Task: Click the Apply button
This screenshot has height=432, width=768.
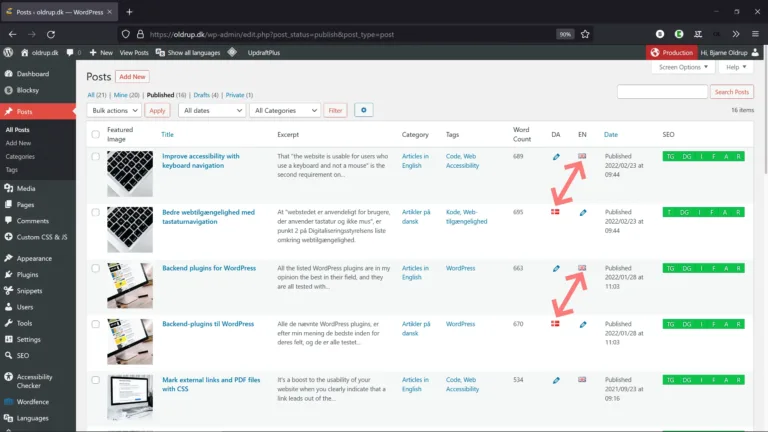Action: pyautogui.click(x=157, y=111)
